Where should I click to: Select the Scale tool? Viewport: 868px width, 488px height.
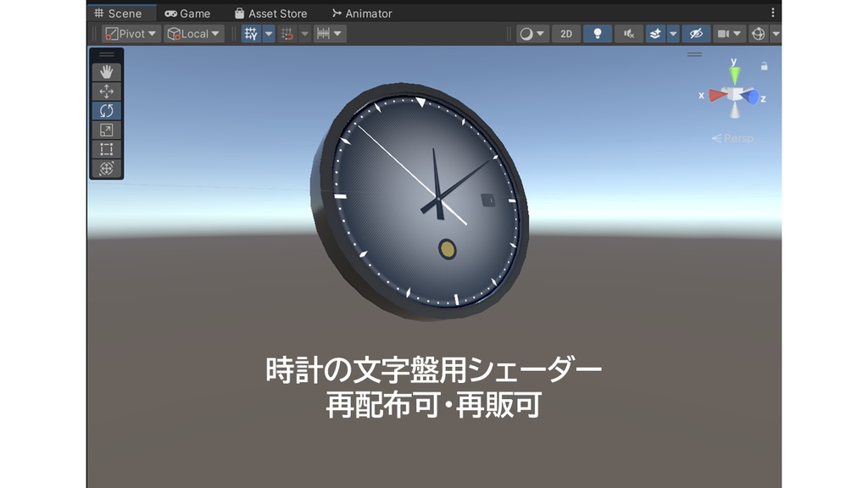point(105,129)
